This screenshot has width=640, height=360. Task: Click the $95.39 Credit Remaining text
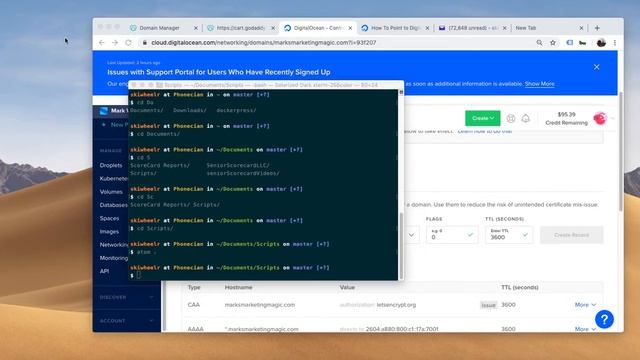point(567,118)
